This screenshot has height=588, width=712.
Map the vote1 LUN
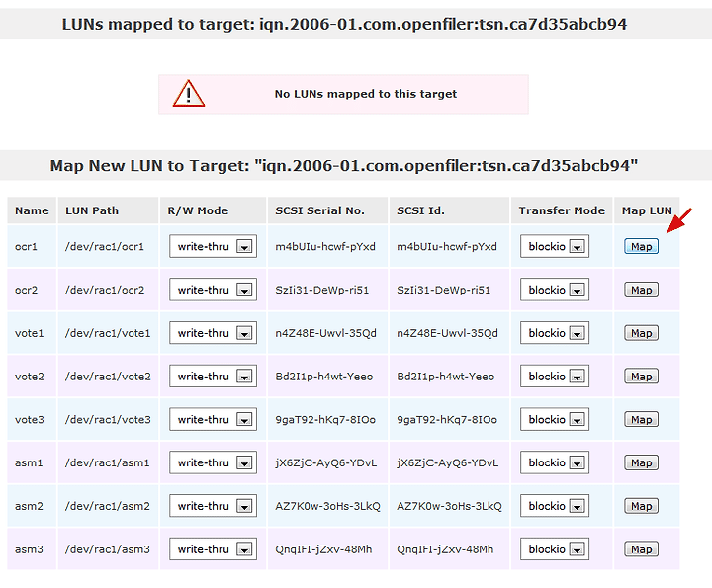[641, 333]
